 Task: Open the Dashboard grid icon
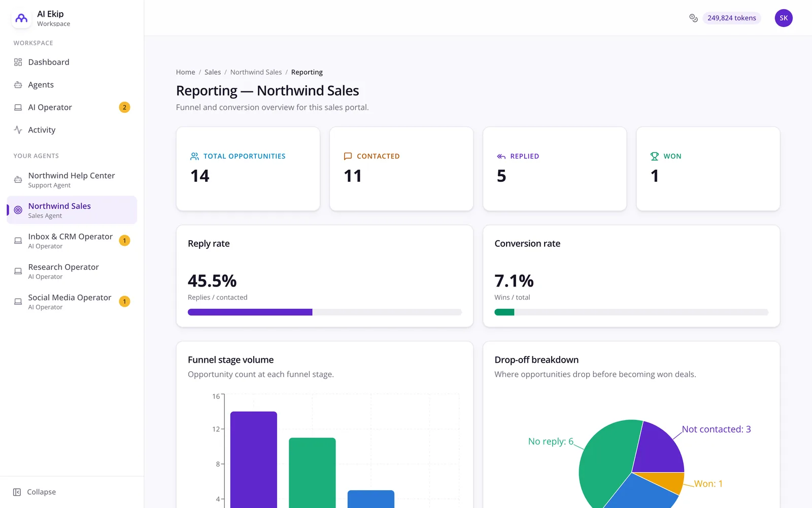(18, 62)
